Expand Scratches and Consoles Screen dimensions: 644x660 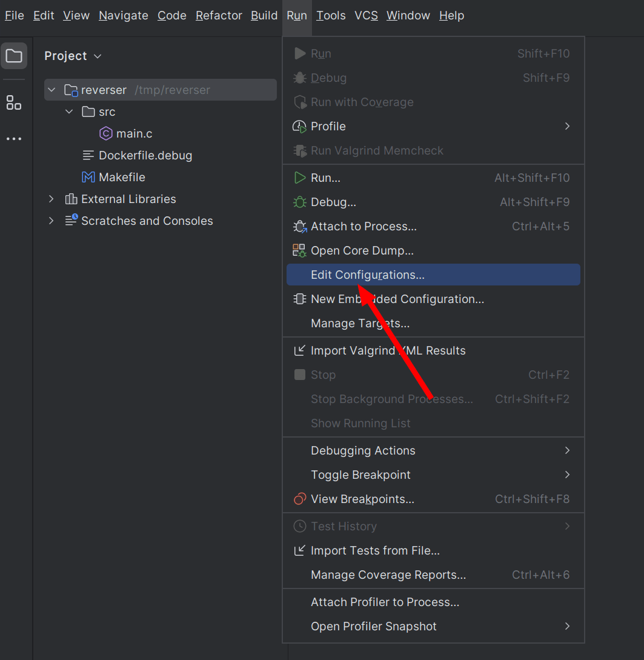pos(50,221)
